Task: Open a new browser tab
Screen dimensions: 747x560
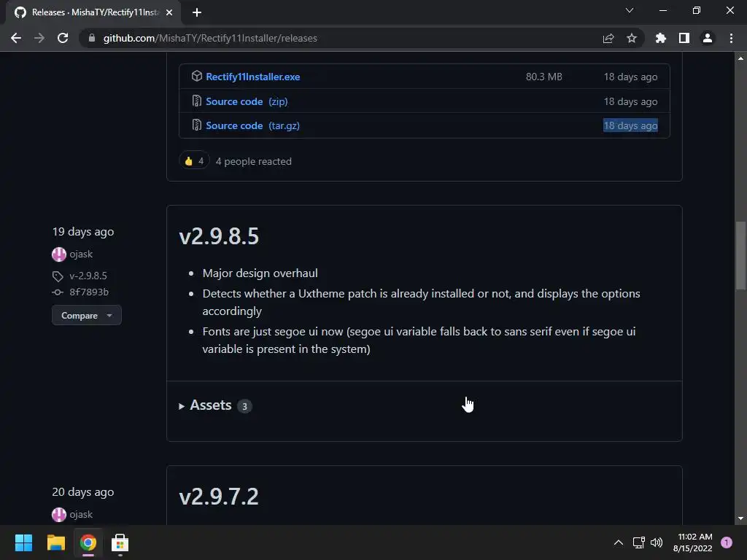Action: 197,12
